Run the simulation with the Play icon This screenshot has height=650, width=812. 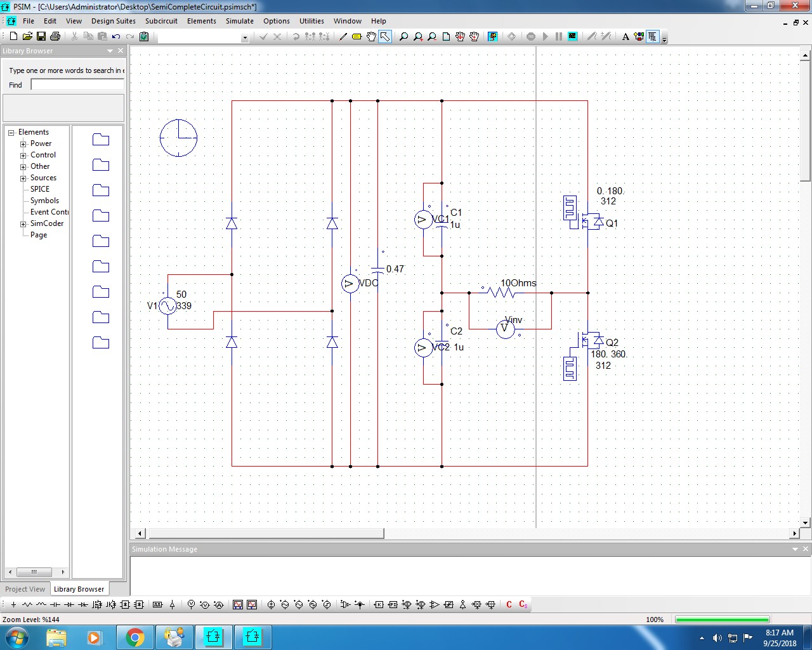[x=544, y=36]
